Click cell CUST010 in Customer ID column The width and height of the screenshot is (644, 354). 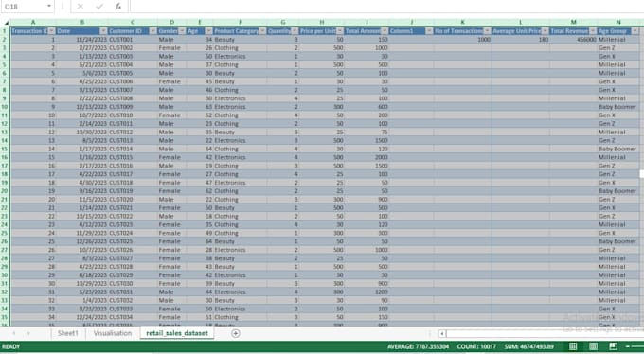[133, 115]
